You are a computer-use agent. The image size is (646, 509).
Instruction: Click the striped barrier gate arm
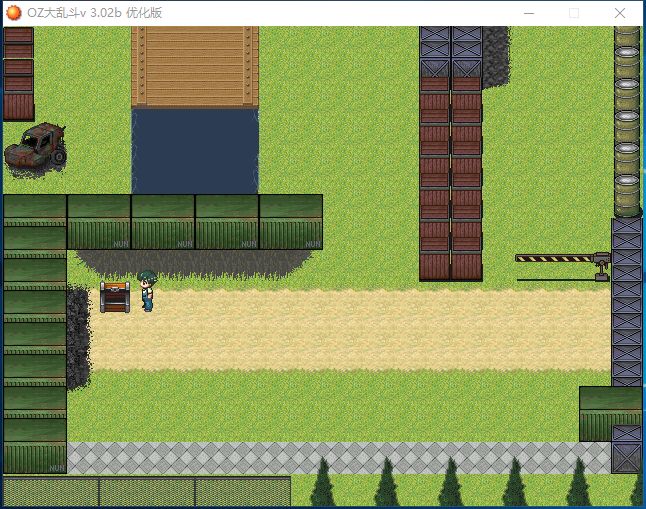(x=554, y=258)
